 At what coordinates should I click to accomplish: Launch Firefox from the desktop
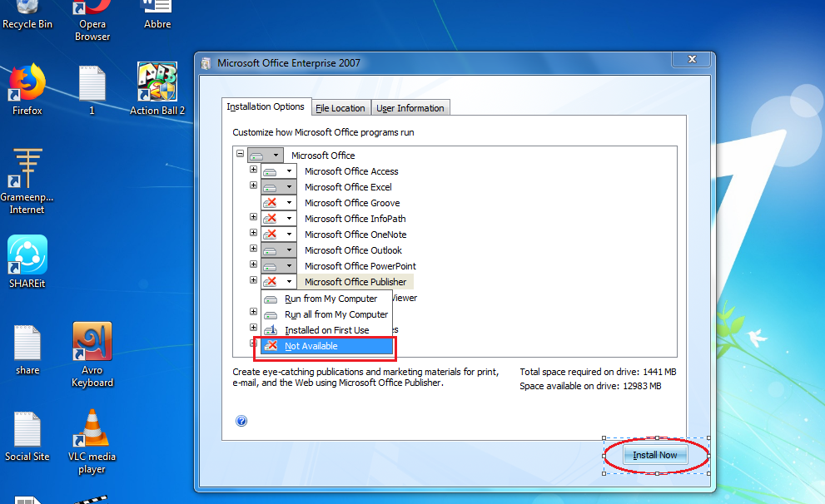(x=27, y=89)
